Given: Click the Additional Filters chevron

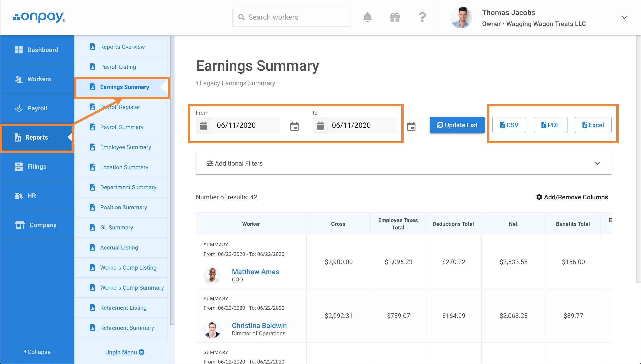Looking at the screenshot, I should pyautogui.click(x=597, y=163).
